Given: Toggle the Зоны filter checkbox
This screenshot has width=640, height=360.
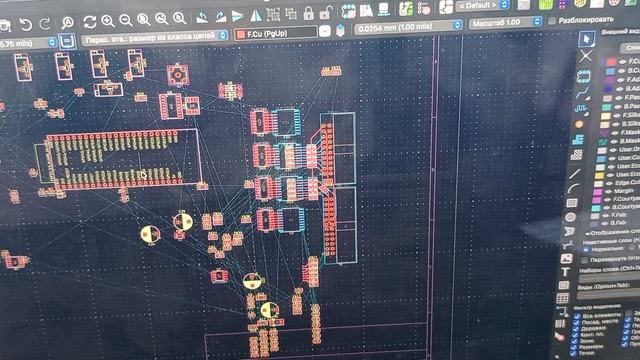Looking at the screenshot, I should click(575, 340).
